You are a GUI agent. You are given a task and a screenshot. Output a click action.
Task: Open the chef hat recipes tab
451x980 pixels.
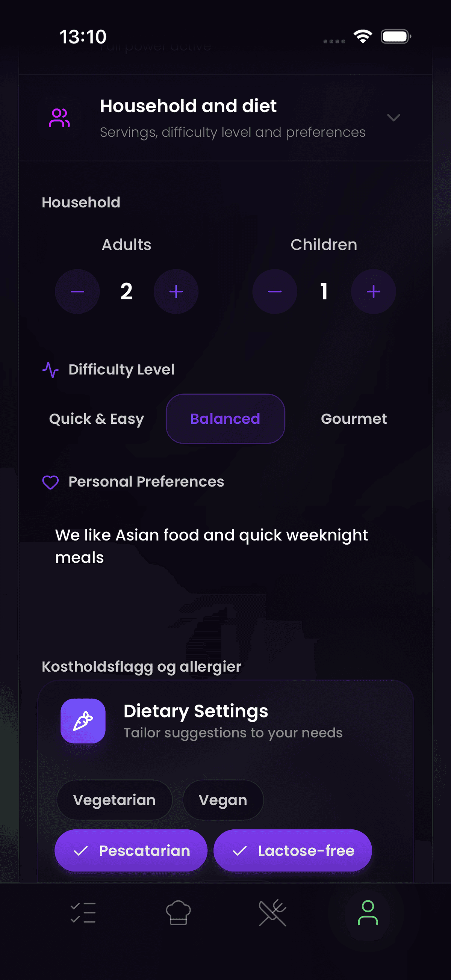178,912
